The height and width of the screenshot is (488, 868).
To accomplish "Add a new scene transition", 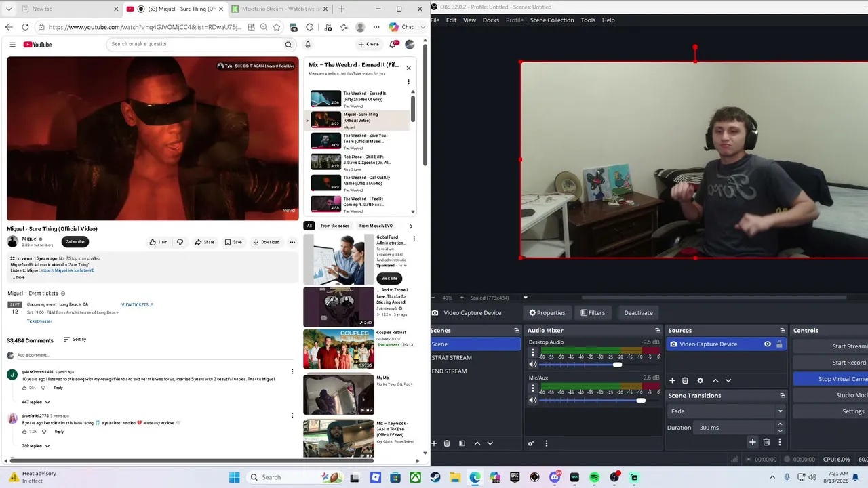I will coord(752,442).
